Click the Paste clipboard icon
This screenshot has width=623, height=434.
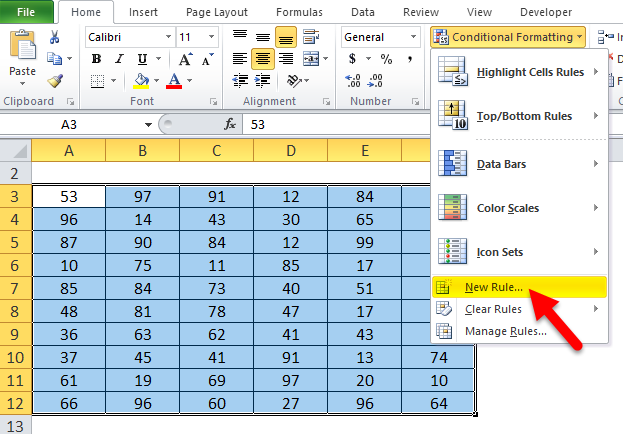pos(23,45)
